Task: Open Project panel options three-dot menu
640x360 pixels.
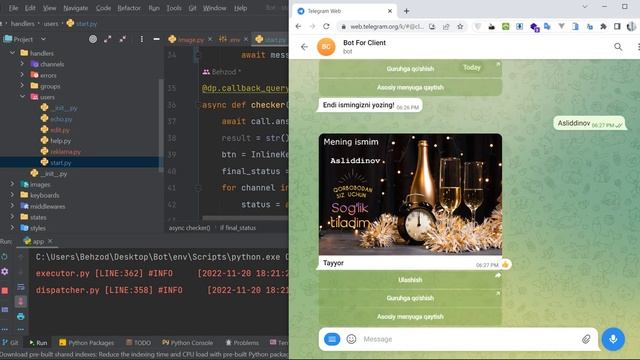Action: [142, 39]
